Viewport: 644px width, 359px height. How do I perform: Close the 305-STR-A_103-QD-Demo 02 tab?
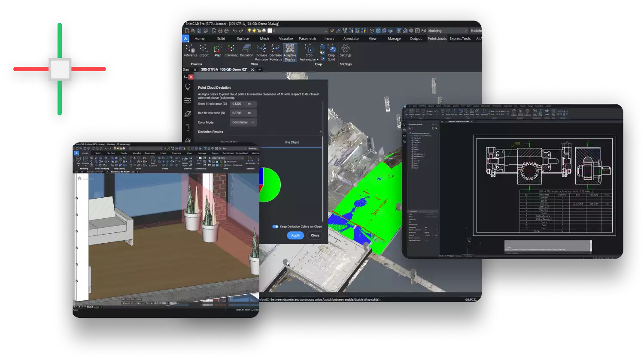click(252, 69)
